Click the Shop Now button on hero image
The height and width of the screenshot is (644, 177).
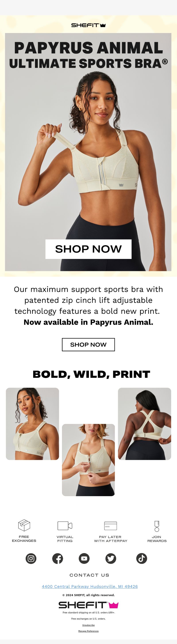click(x=88, y=249)
